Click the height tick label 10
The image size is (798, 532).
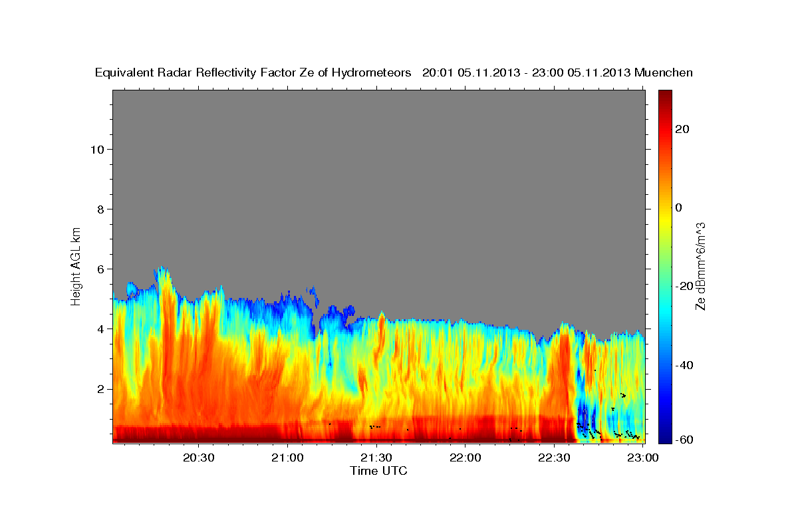96,149
